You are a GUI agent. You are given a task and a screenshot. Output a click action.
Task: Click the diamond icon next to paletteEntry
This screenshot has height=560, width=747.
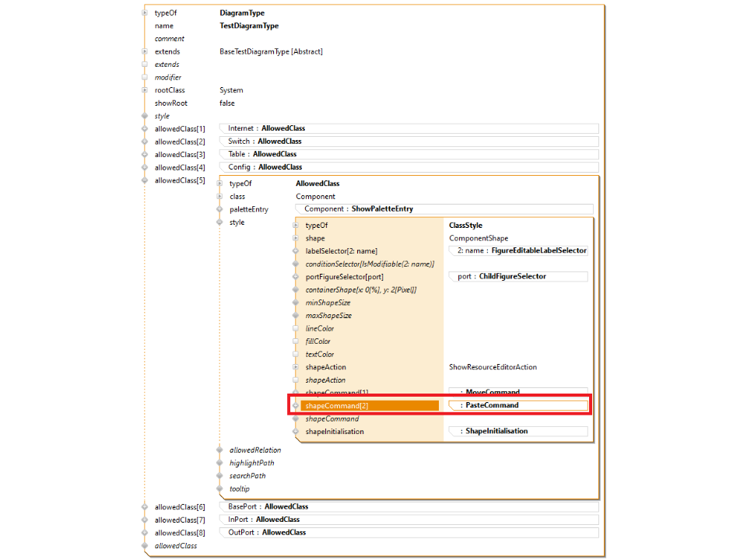click(219, 209)
